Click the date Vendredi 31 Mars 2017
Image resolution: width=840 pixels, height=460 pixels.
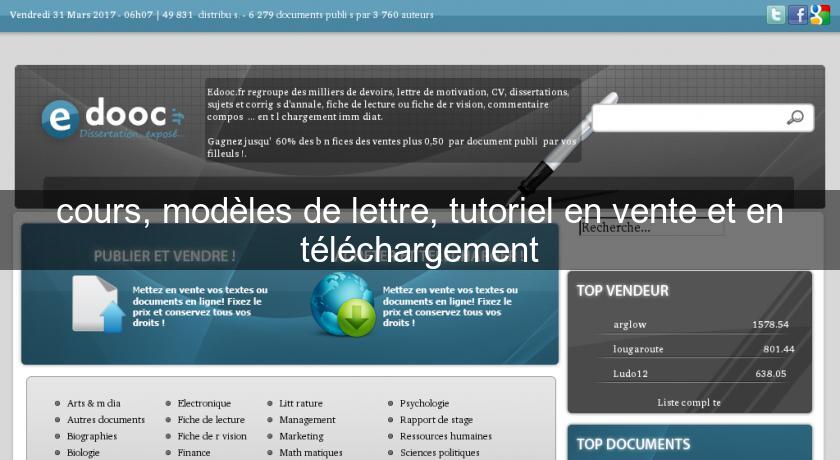point(63,15)
